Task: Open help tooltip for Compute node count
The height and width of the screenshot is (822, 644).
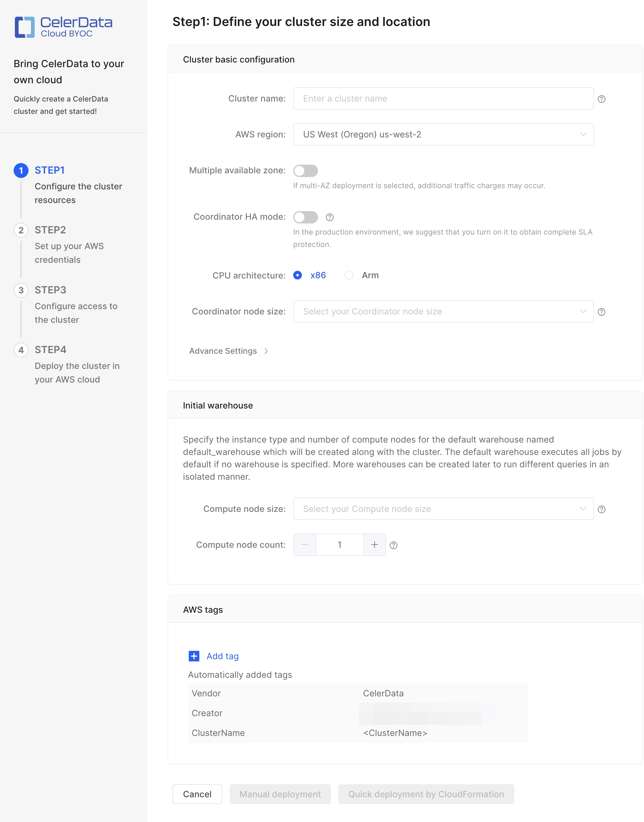Action: pos(394,545)
